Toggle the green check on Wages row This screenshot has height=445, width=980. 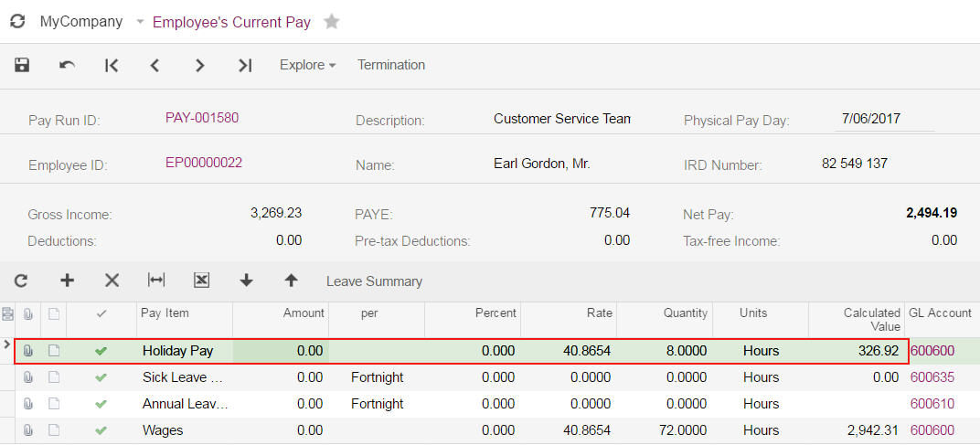pos(101,430)
